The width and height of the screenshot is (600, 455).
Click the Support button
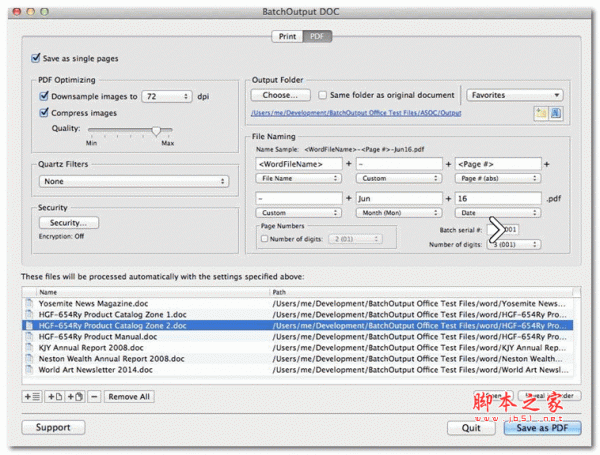click(53, 427)
